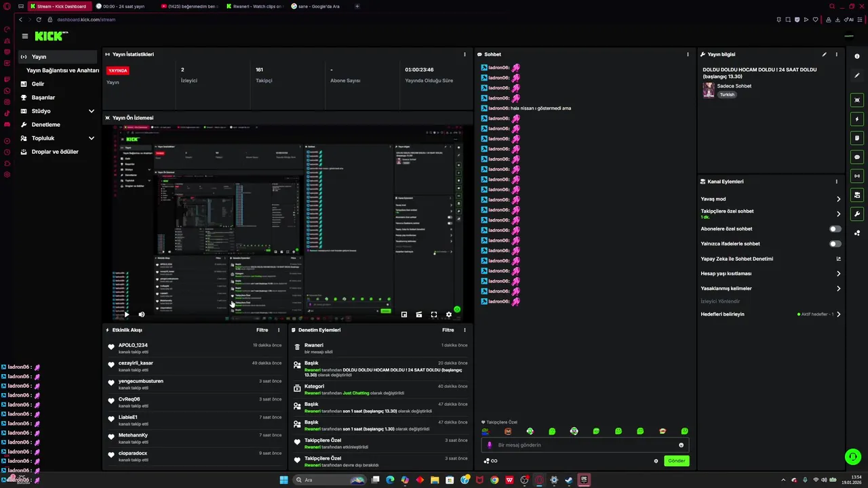Open Windows Start menu
Screen dimensions: 868x488
click(x=284, y=480)
